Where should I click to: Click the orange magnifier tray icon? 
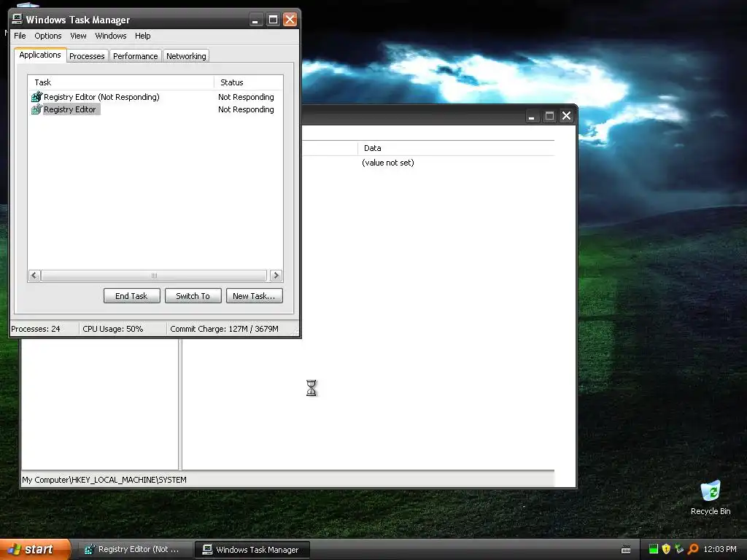point(693,549)
